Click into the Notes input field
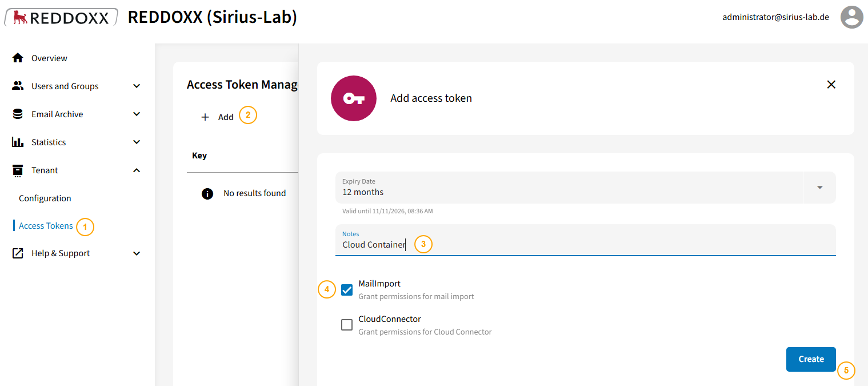The image size is (868, 386). tap(586, 240)
